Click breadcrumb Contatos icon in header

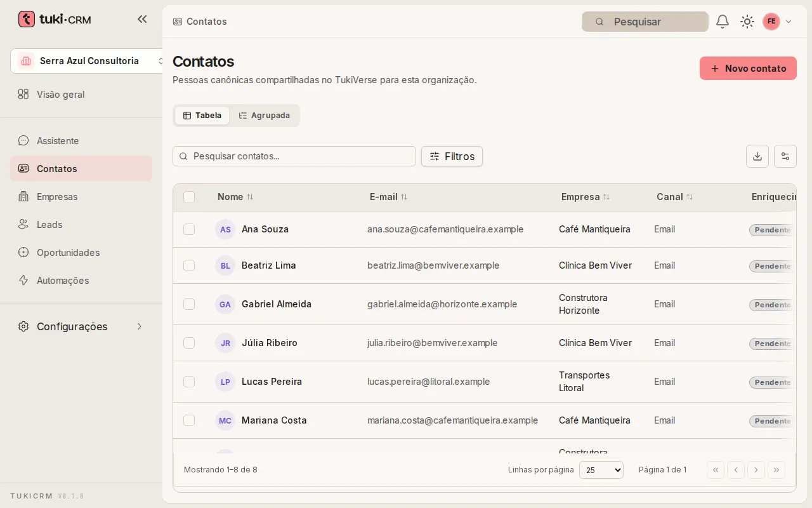pyautogui.click(x=178, y=22)
